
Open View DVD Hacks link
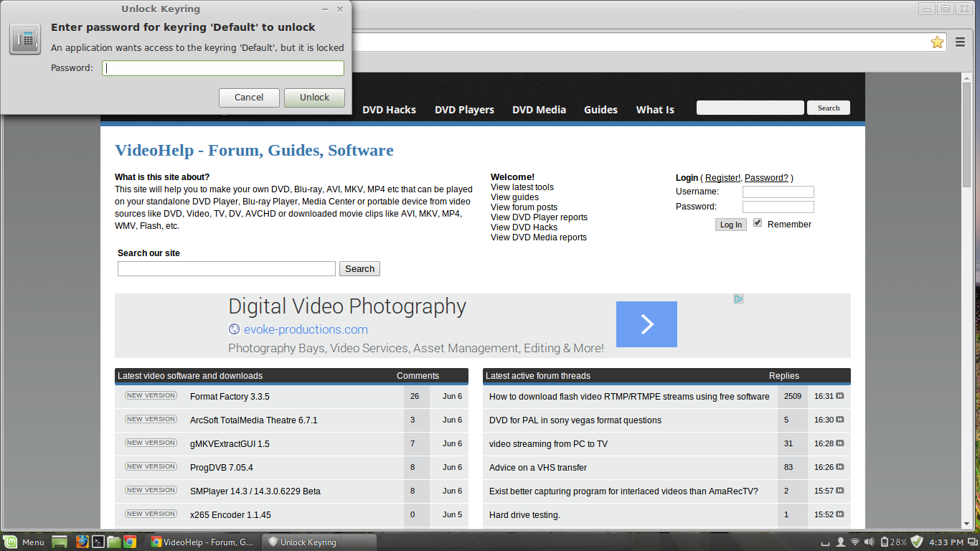(524, 227)
